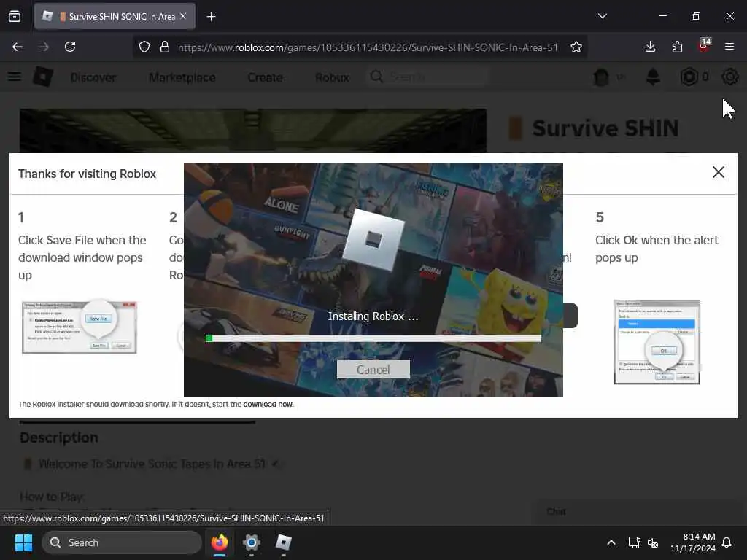The width and height of the screenshot is (747, 560).
Task: Select the Survive SHIN SONIC browser tab
Action: tap(115, 16)
